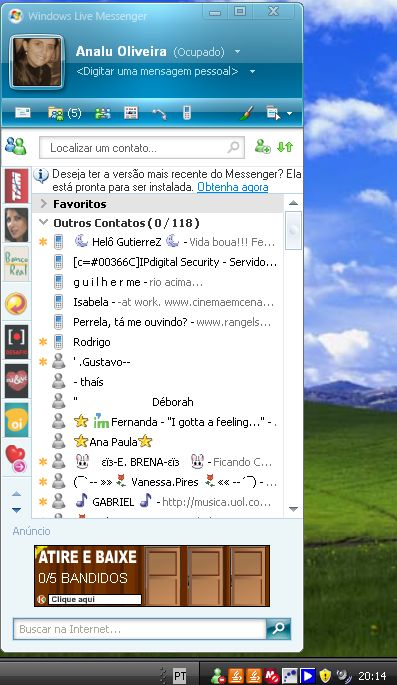Open the woman photo sidebar tab

tap(16, 225)
